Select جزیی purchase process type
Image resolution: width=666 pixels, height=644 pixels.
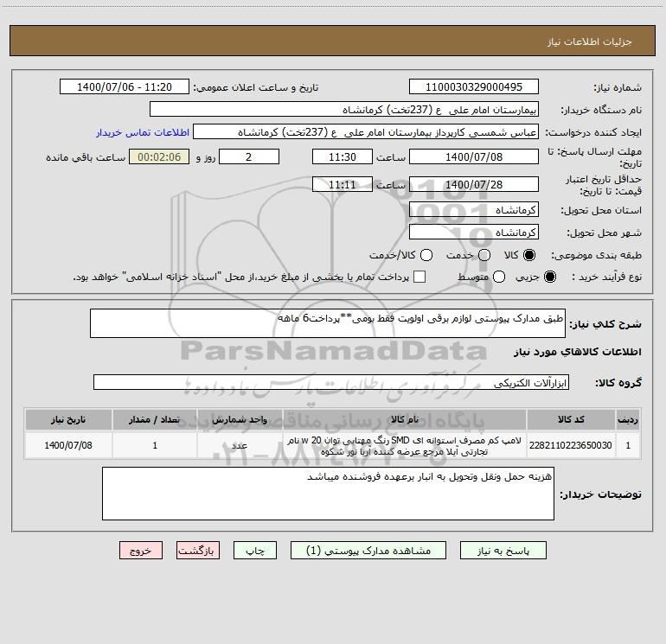[550, 277]
